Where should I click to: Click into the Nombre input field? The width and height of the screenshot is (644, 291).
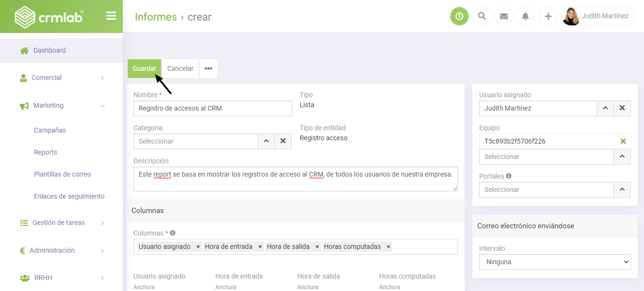[212, 108]
